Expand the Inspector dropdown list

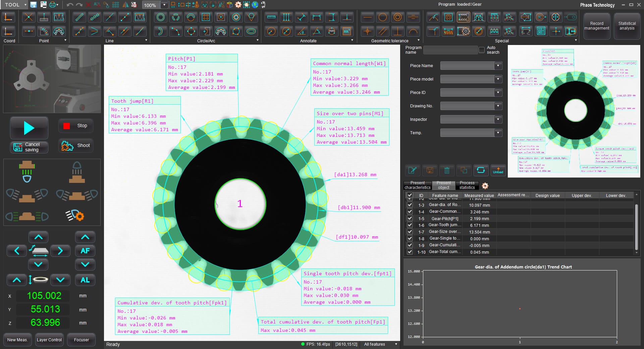[x=498, y=119]
